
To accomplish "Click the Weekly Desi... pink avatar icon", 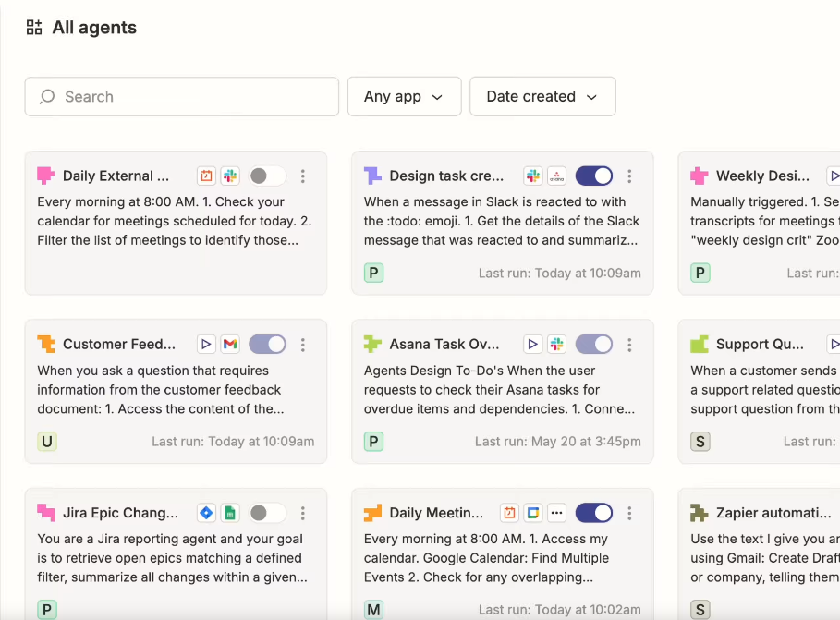I will (x=700, y=176).
